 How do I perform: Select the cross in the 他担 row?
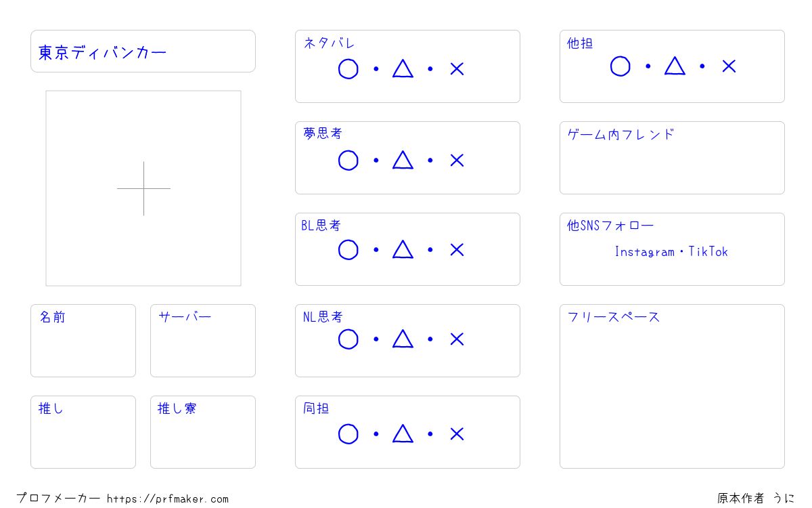tap(729, 66)
